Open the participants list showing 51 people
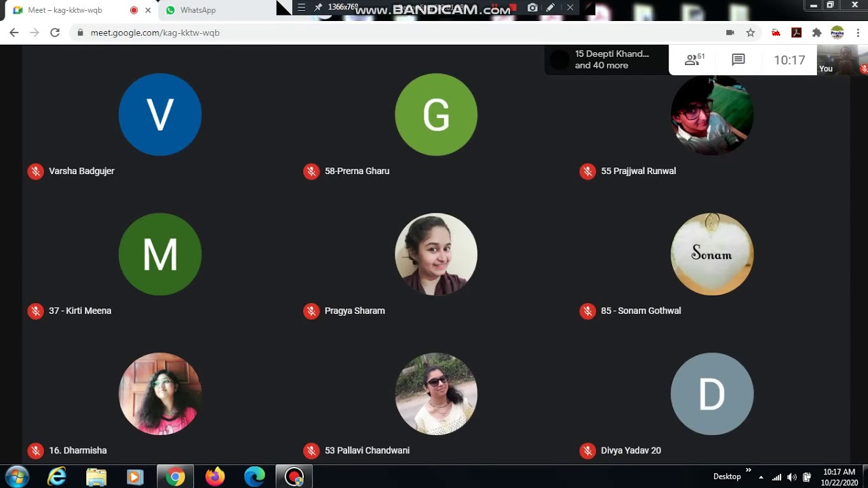Viewport: 868px width, 488px height. 694,60
